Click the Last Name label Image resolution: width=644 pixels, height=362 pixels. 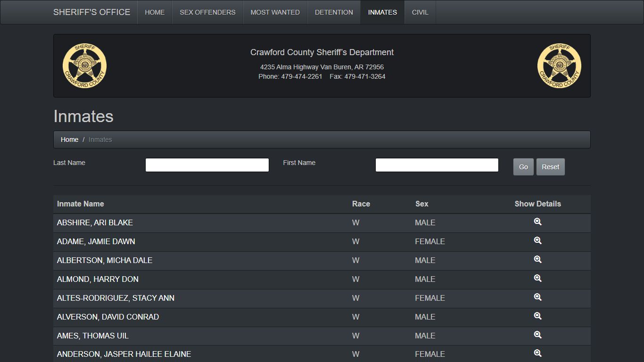tap(69, 163)
